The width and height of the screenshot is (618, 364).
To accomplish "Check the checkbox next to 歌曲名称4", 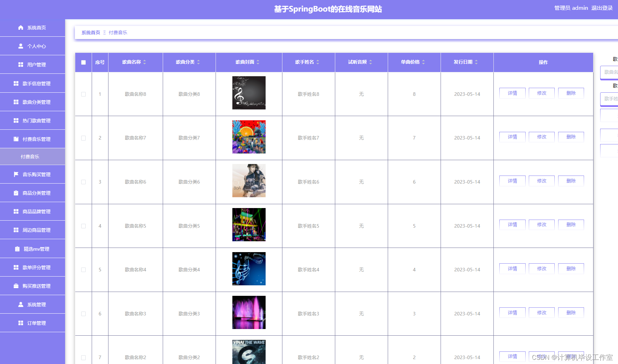I will coord(83,270).
